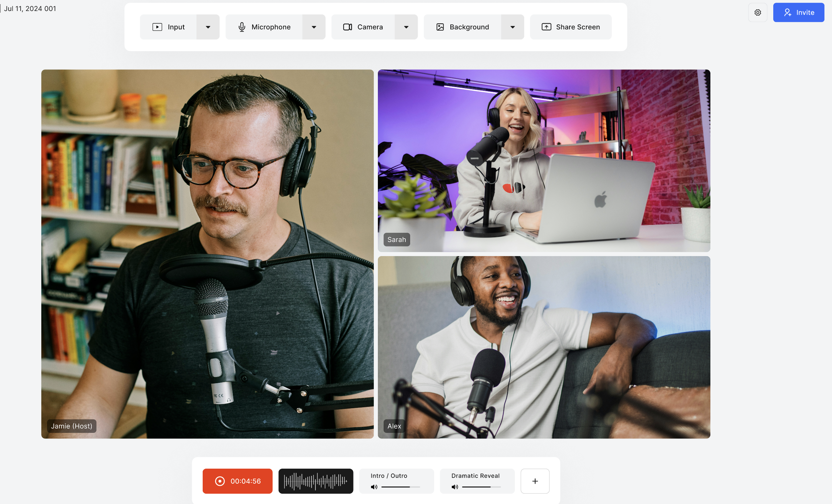
Task: Click the Alex name label
Action: (394, 426)
